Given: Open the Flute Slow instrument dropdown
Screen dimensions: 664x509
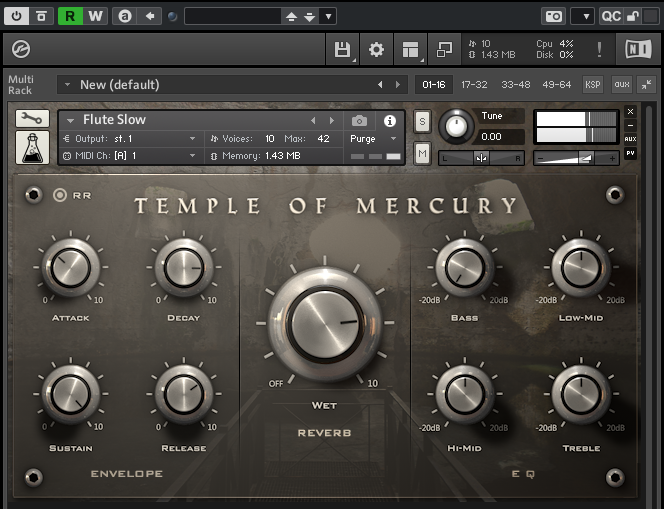Looking at the screenshot, I should [70, 121].
